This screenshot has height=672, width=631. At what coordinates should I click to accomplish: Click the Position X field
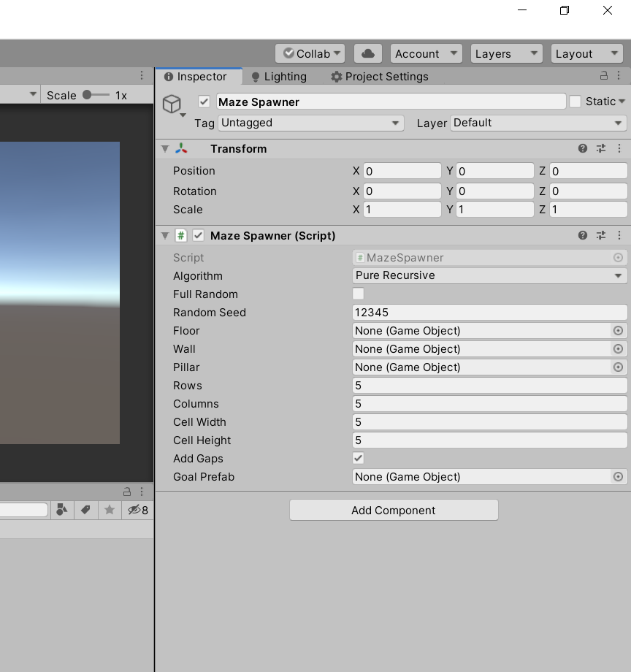tap(402, 171)
